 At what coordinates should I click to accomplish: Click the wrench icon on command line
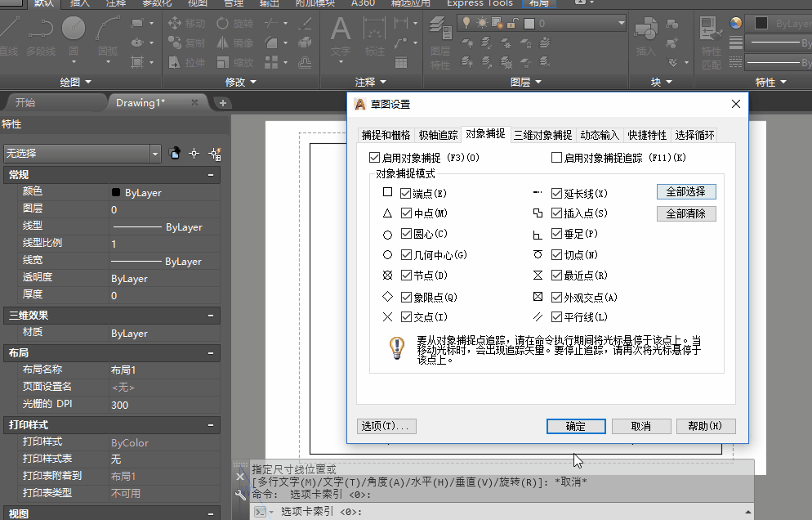(240, 495)
